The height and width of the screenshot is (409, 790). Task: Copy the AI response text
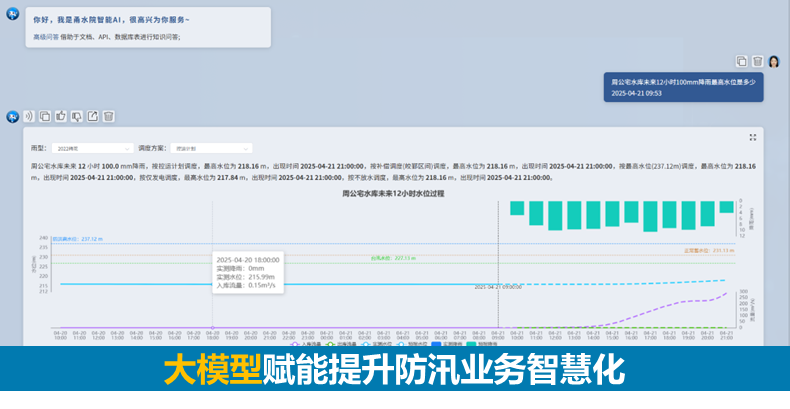pos(44,116)
